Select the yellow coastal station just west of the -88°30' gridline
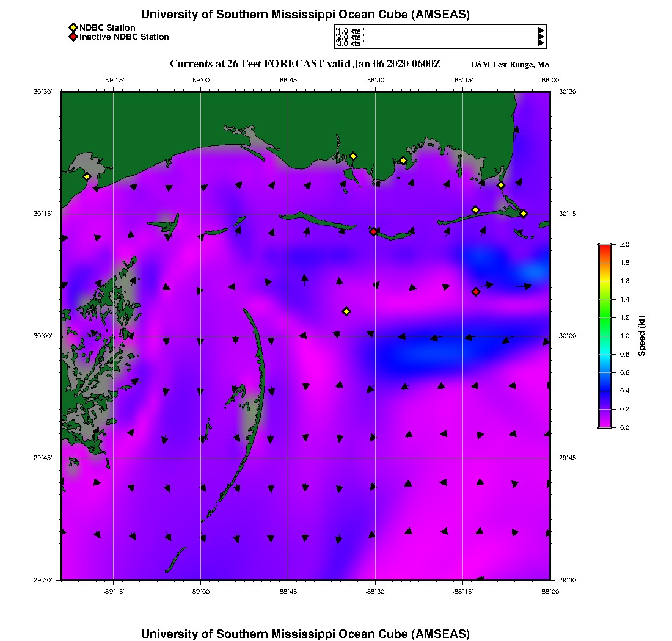This screenshot has width=672, height=641. pyautogui.click(x=353, y=156)
